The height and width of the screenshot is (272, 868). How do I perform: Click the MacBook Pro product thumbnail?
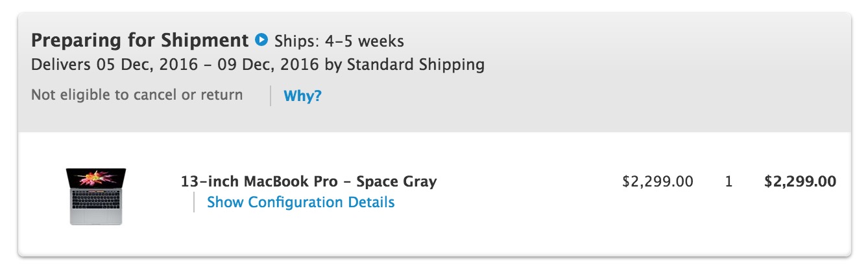(x=95, y=196)
